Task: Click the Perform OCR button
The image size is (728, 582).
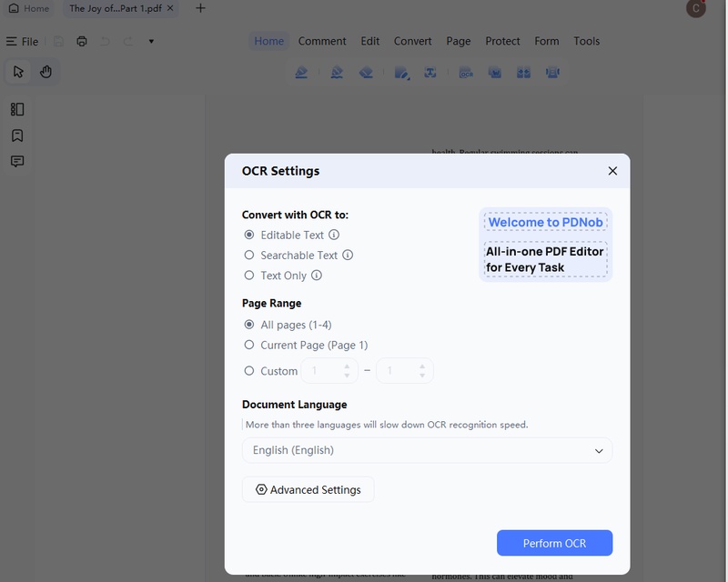Action: pyautogui.click(x=554, y=543)
